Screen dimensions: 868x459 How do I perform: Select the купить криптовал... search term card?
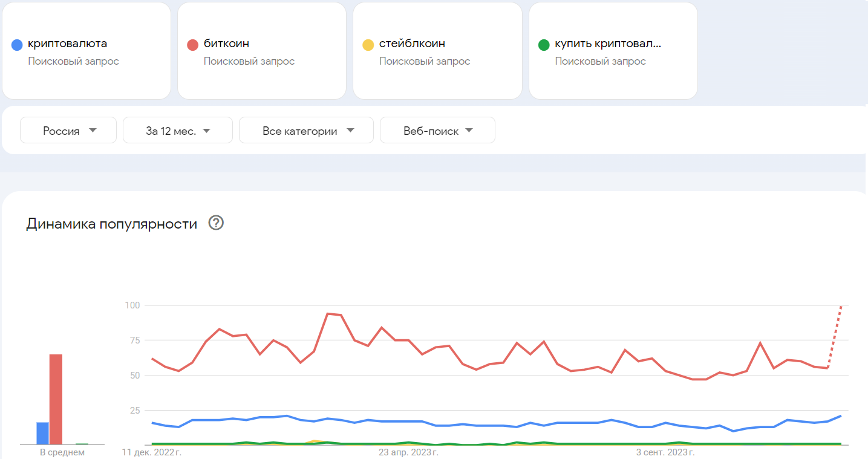coord(613,51)
